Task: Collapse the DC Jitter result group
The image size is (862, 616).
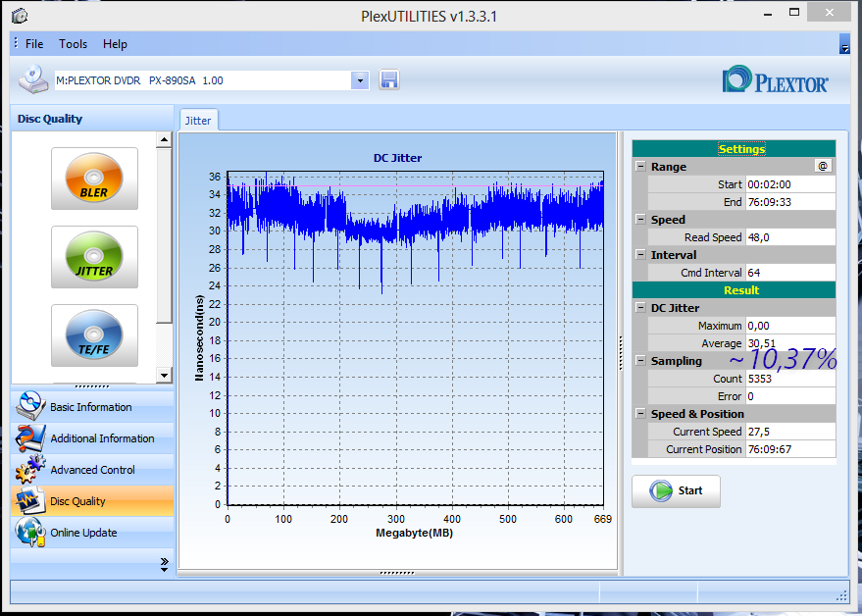Action: tap(640, 307)
